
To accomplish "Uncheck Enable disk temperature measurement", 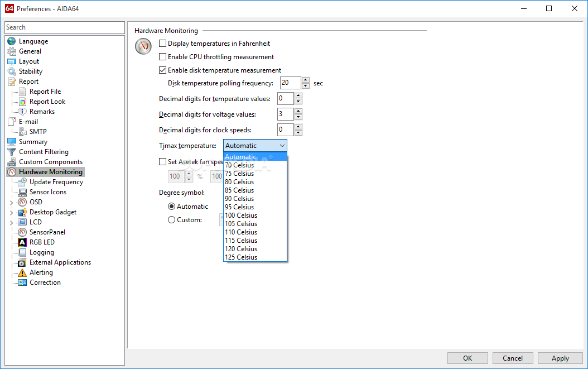I will click(163, 70).
